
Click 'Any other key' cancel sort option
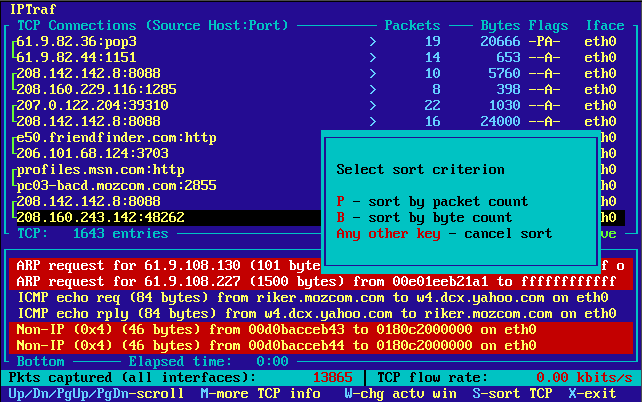[444, 234]
